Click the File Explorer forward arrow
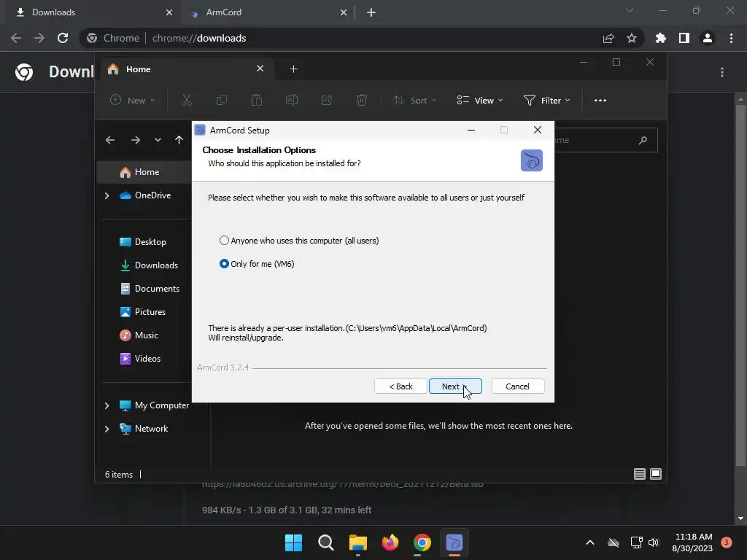747x560 pixels. point(135,140)
